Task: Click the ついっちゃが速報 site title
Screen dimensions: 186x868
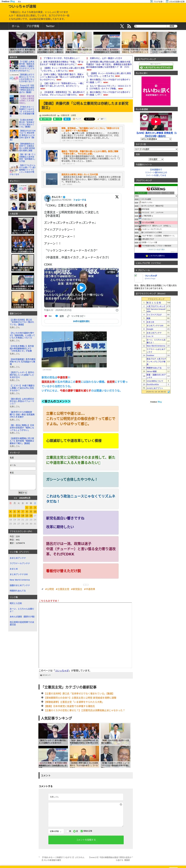Action: [22, 6]
